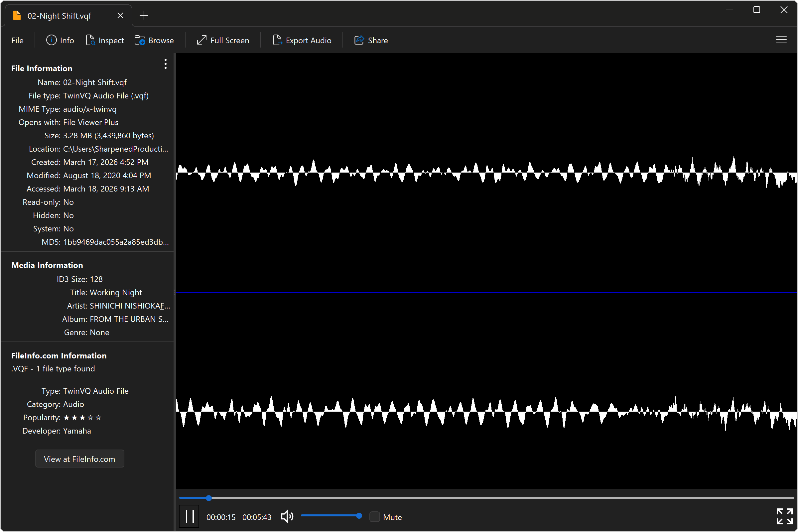
Task: Open the Info panel
Action: pos(60,40)
